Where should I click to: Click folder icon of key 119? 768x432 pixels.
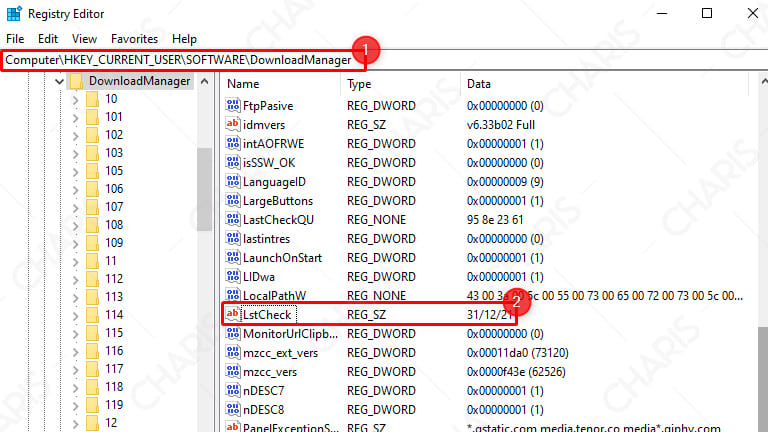click(x=92, y=405)
